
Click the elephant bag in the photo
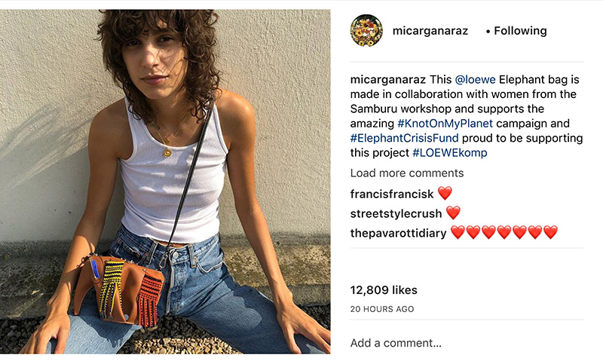click(118, 288)
